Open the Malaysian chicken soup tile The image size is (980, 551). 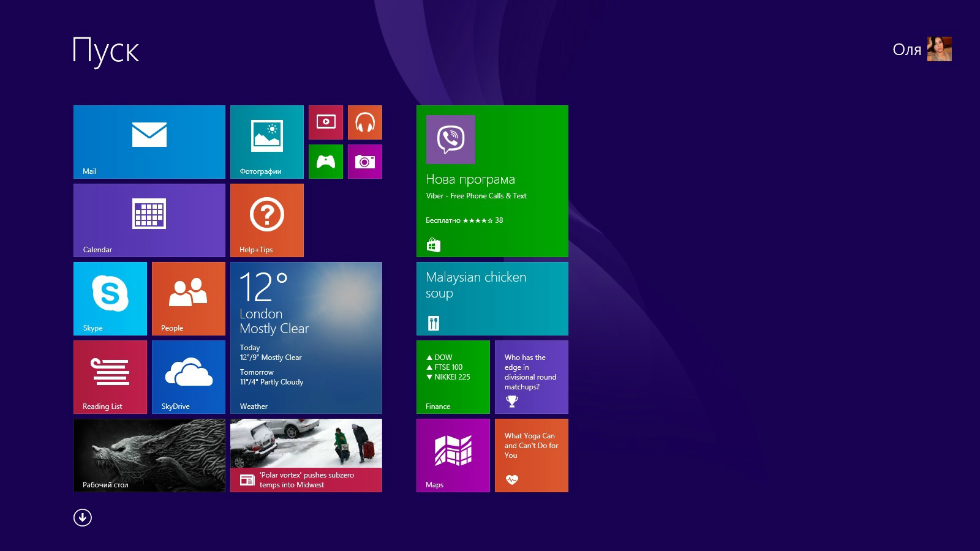click(x=492, y=299)
